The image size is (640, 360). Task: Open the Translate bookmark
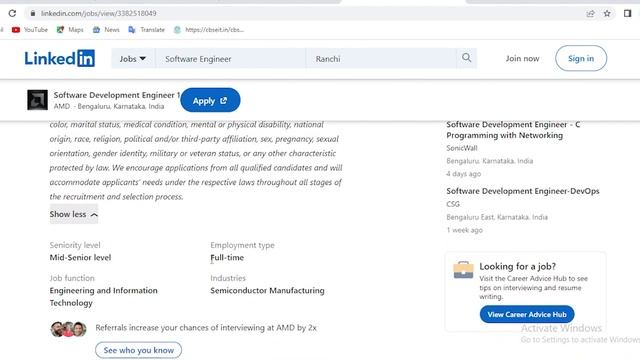pyautogui.click(x=147, y=30)
